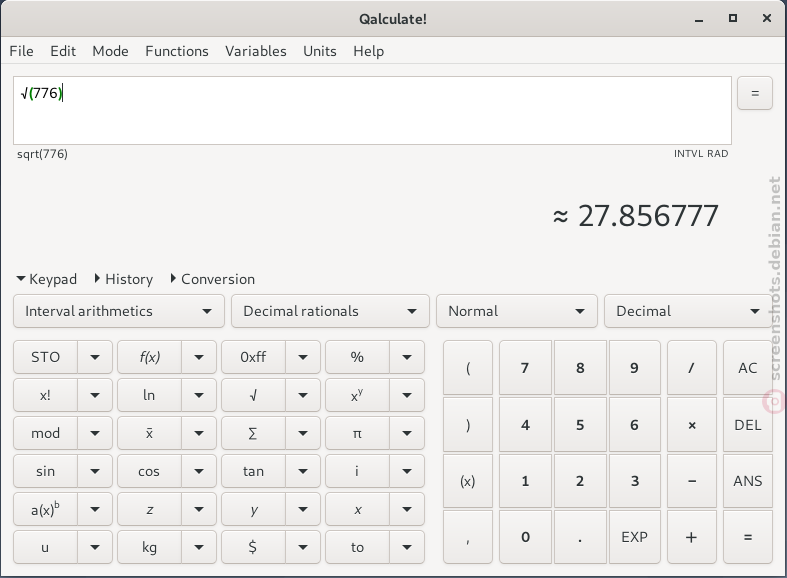The height and width of the screenshot is (578, 787).
Task: Open the 'to' button dropdown arrow
Action: coord(407,547)
